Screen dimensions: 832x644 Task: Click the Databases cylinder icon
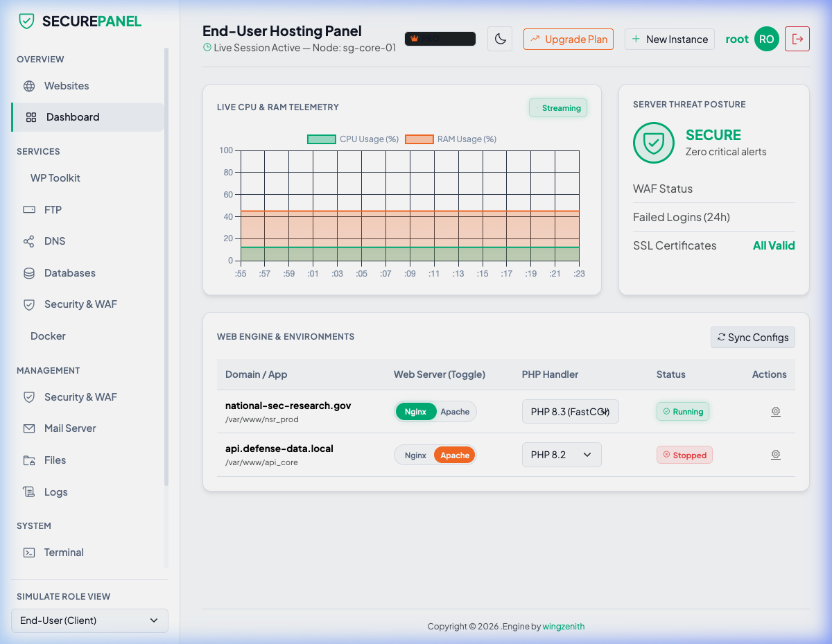[29, 273]
